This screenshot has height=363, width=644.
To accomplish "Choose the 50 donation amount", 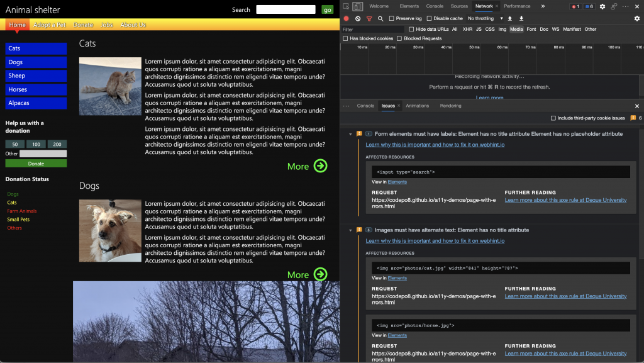I will pyautogui.click(x=15, y=144).
